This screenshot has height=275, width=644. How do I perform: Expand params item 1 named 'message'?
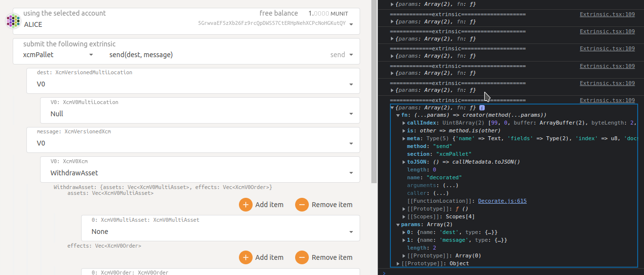404,240
